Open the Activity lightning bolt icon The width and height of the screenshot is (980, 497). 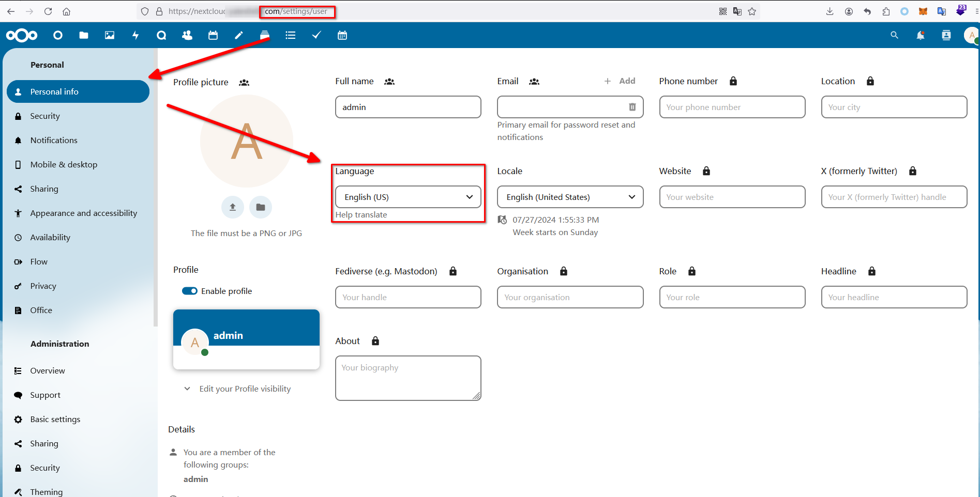pyautogui.click(x=135, y=35)
